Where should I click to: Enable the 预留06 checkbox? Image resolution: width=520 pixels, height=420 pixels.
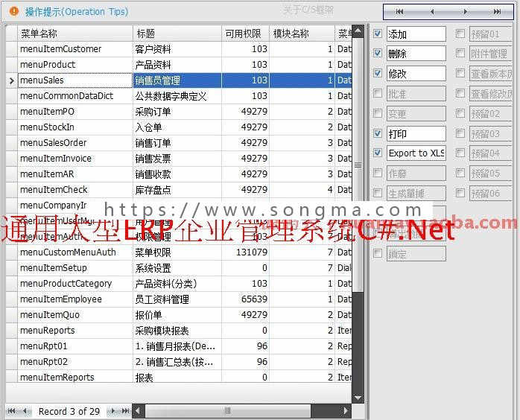(460, 193)
